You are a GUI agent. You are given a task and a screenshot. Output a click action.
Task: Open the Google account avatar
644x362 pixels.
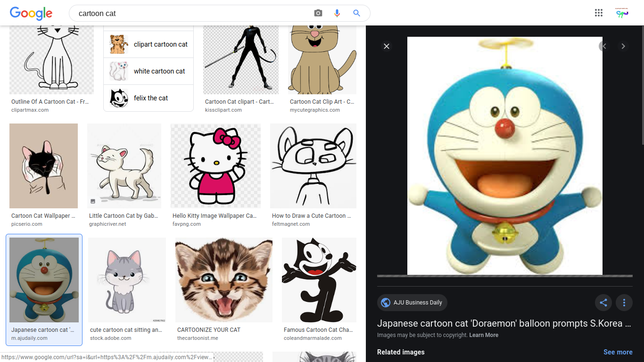point(622,13)
